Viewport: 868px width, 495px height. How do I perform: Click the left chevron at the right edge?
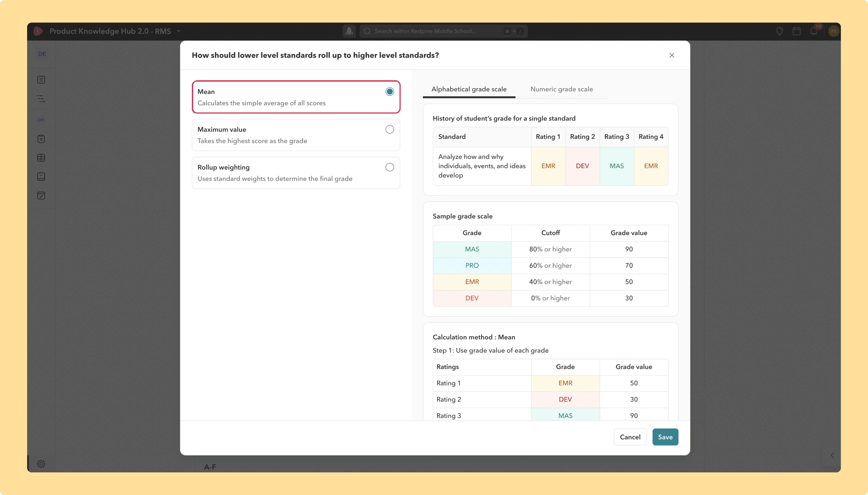[832, 456]
